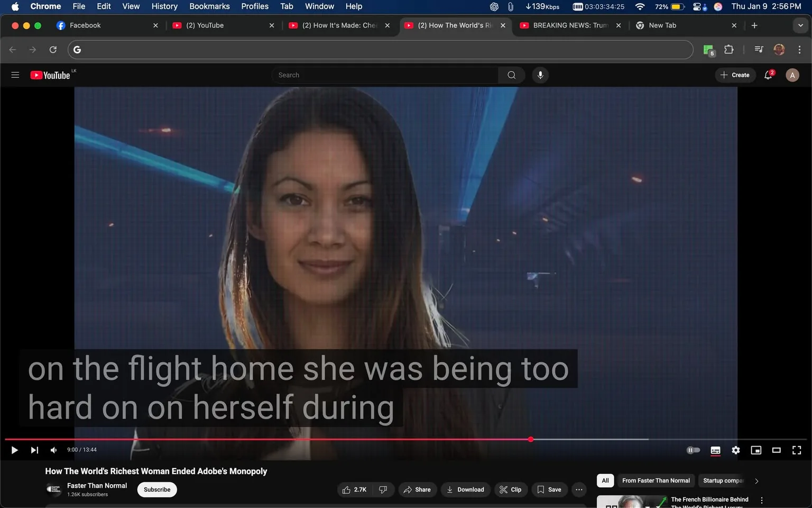Viewport: 812px width, 508px height.
Task: Share the current video
Action: [x=417, y=489]
